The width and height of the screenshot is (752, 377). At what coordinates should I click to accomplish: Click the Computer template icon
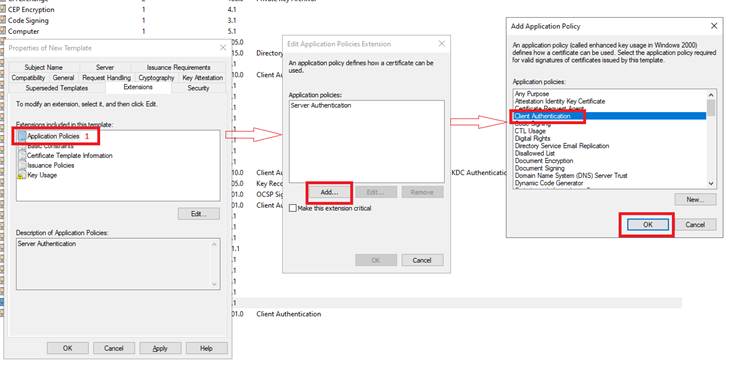[3, 31]
